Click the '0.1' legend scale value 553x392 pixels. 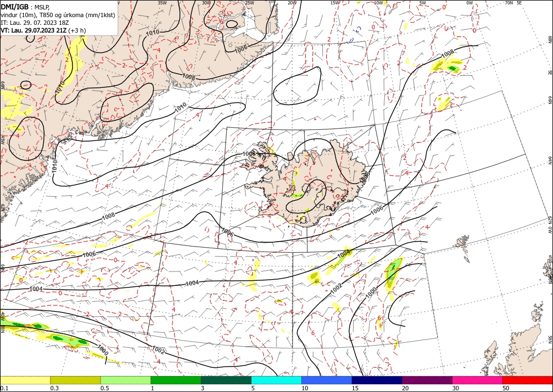point(4,388)
